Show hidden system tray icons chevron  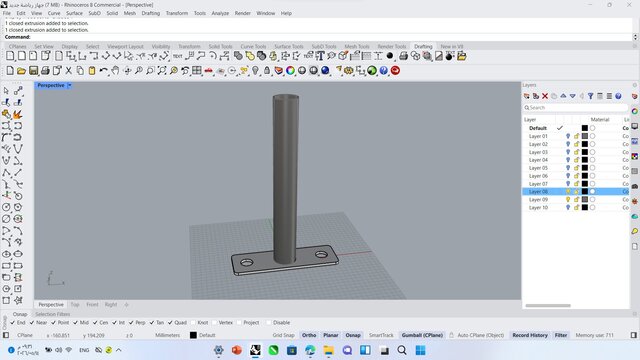point(119,350)
